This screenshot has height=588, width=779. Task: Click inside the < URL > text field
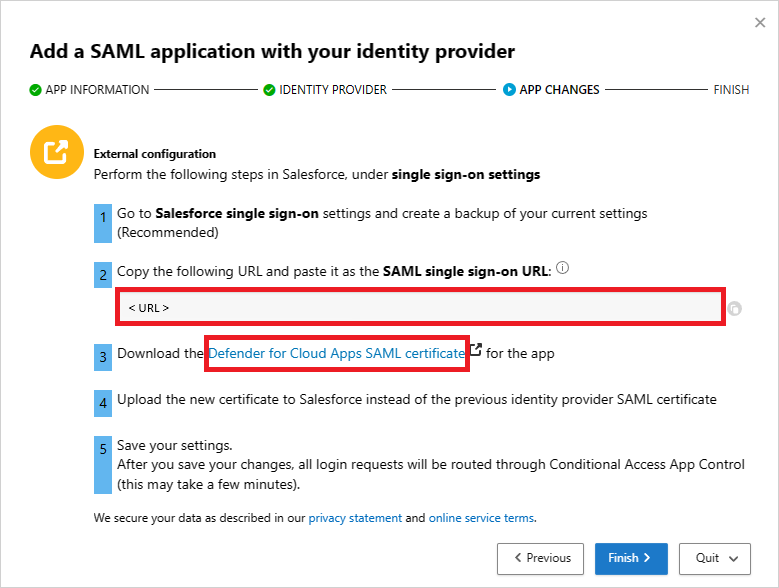coord(420,307)
